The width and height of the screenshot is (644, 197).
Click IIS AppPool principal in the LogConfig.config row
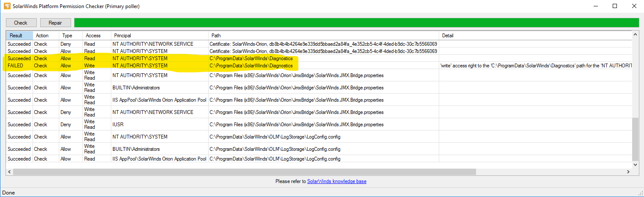(x=159, y=159)
